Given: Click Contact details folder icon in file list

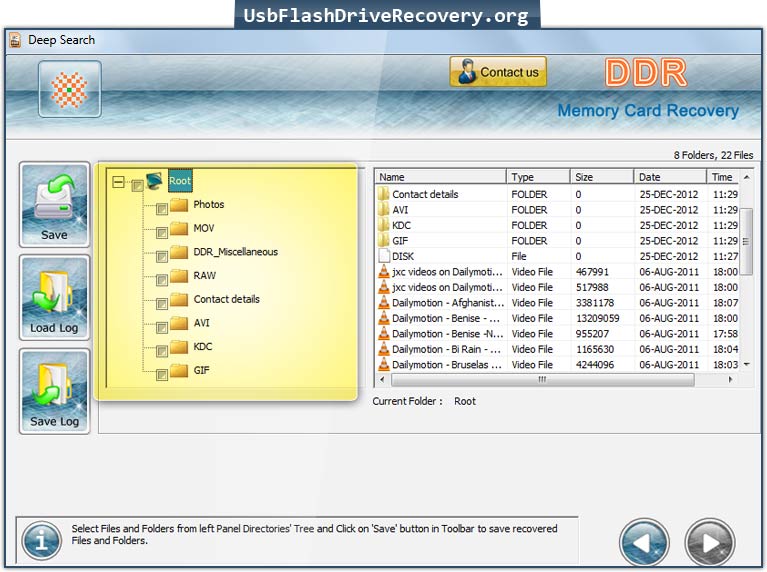Looking at the screenshot, I should coord(384,194).
